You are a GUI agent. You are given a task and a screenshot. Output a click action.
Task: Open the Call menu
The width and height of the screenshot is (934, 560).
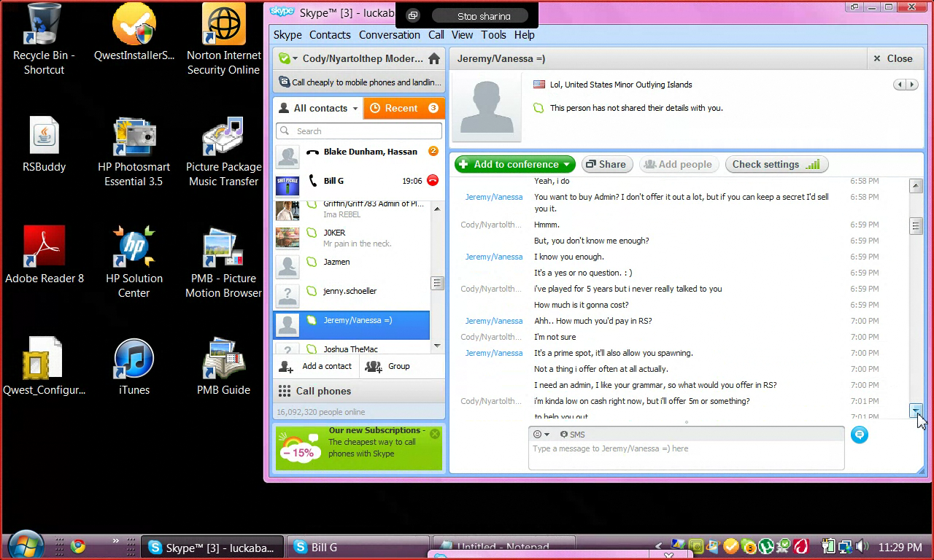pyautogui.click(x=436, y=35)
